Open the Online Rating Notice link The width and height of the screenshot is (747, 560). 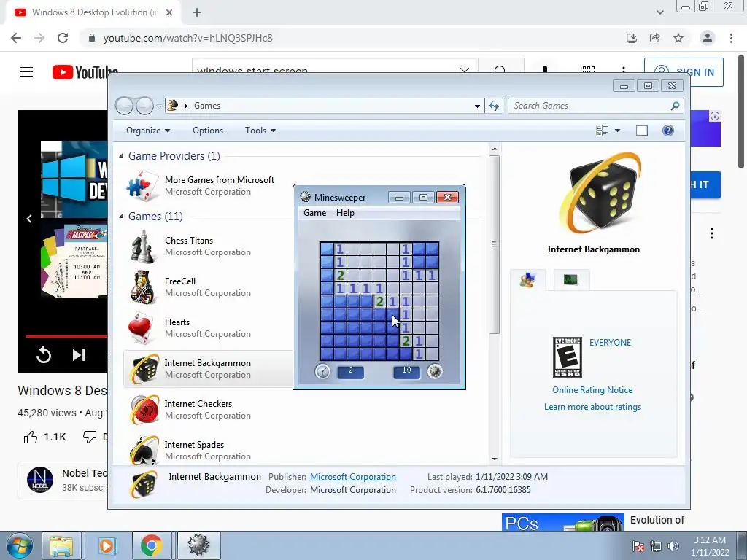(592, 390)
